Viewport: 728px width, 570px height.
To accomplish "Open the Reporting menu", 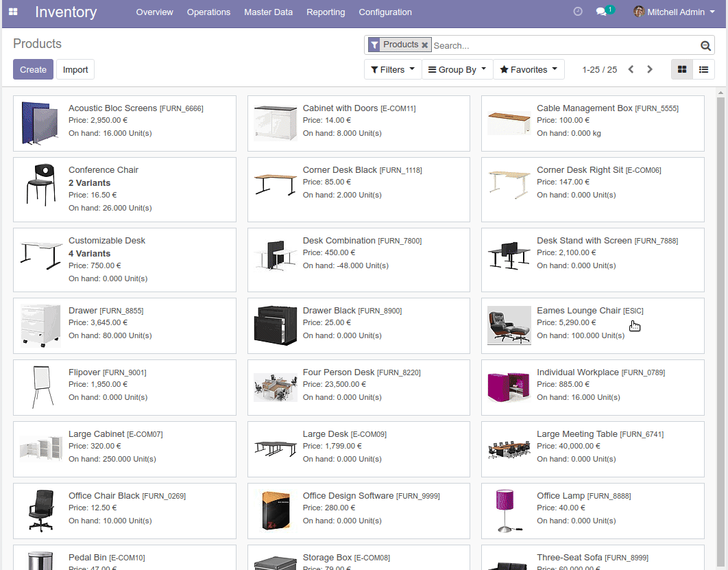I will point(326,12).
